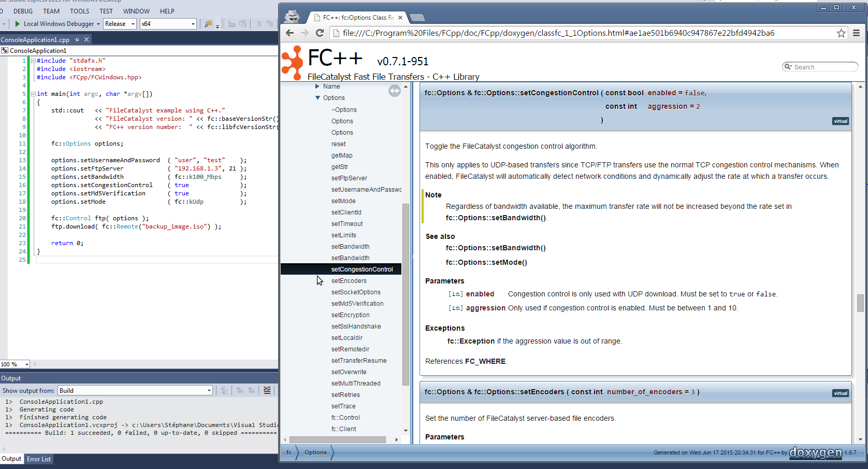Click the documentation page vertical scrollbar thumb

pos(860,303)
